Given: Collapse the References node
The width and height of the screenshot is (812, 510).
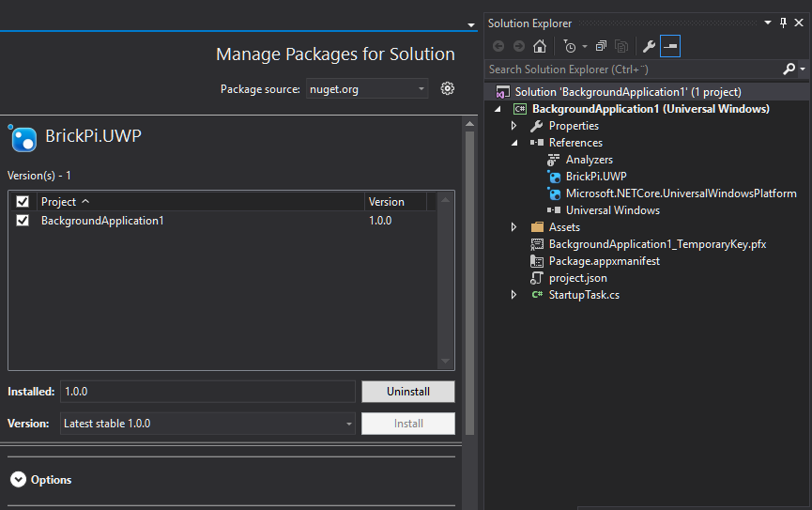Looking at the screenshot, I should click(514, 143).
